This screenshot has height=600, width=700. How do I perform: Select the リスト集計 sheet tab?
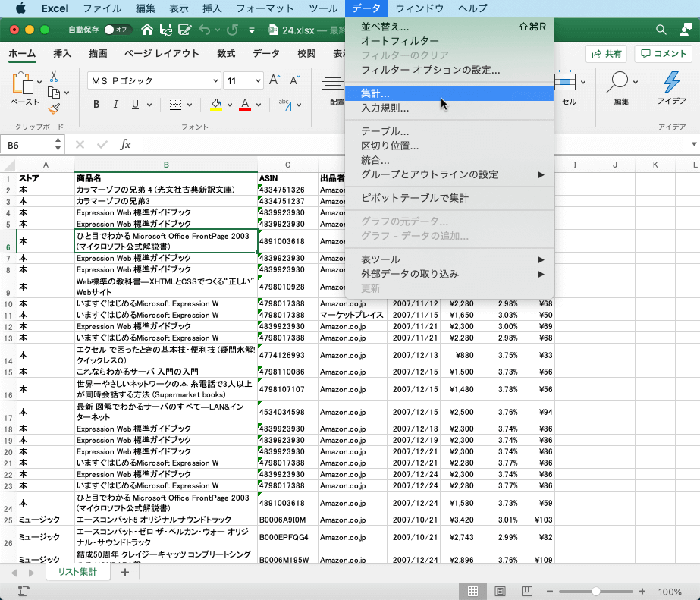(x=77, y=573)
